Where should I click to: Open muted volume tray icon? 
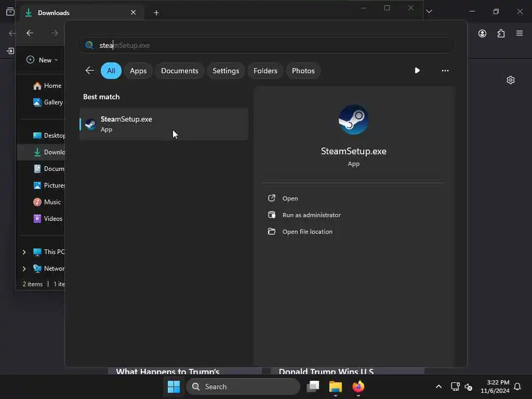tap(469, 387)
